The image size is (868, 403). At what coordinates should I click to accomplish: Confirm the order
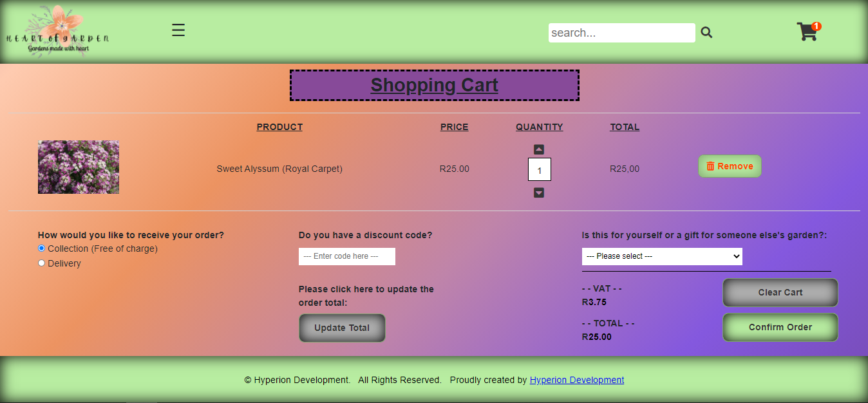click(x=780, y=327)
